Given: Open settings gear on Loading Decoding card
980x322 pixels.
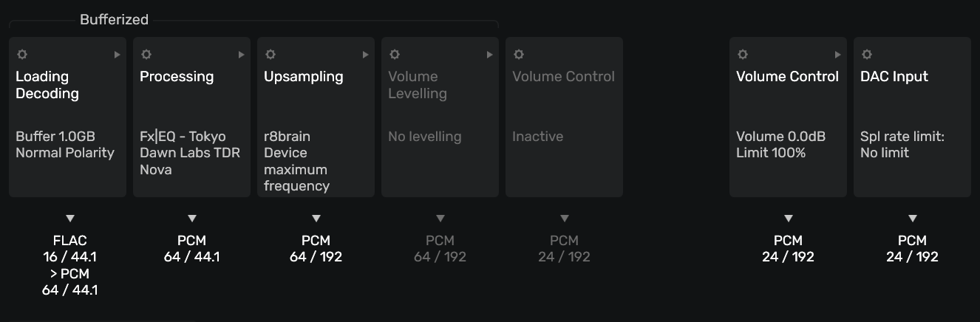Looking at the screenshot, I should [22, 55].
